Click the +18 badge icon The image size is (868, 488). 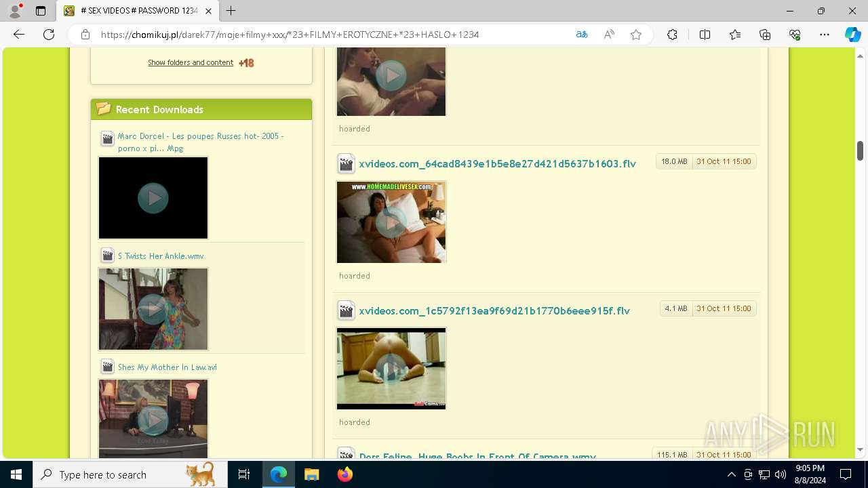click(x=246, y=63)
